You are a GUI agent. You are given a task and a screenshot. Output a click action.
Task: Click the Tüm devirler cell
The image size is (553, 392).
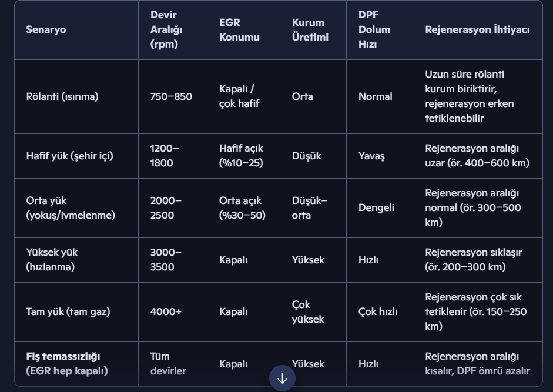pos(168,363)
